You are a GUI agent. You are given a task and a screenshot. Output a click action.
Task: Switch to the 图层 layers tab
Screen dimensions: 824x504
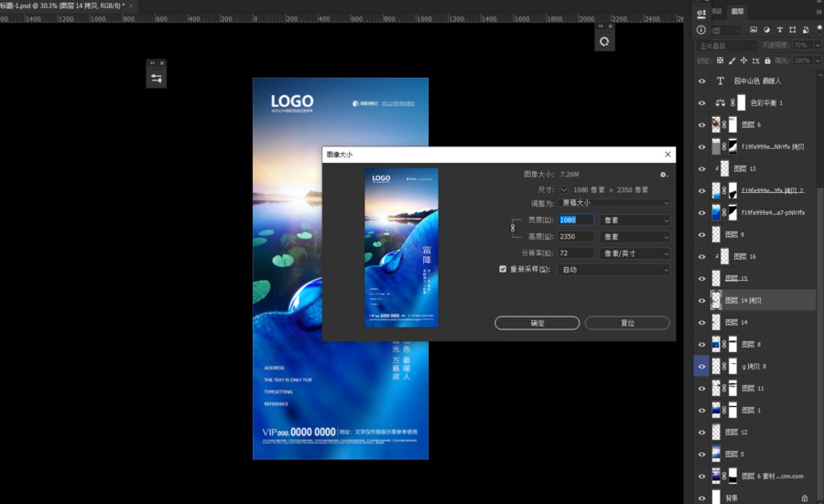point(737,11)
